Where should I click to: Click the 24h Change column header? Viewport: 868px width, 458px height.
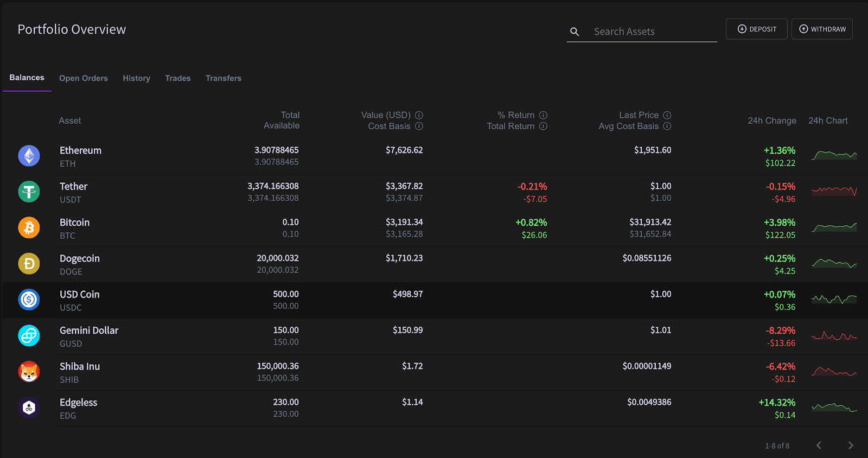point(772,120)
